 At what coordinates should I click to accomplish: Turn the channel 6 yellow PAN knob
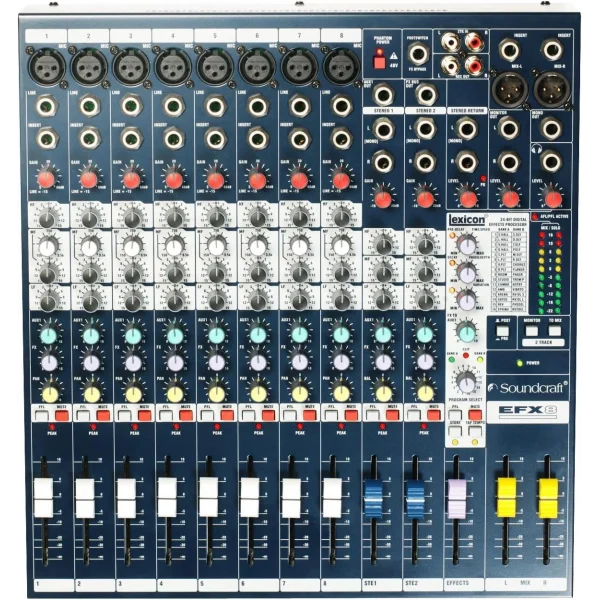coord(259,393)
